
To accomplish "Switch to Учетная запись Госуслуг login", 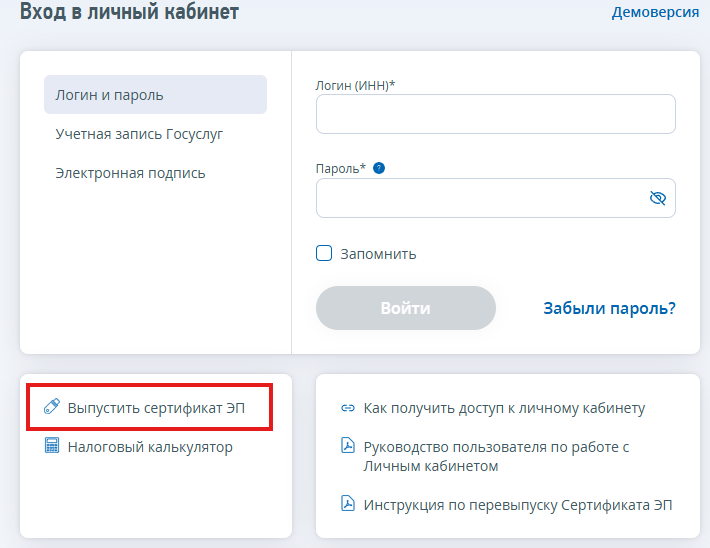I will coord(139,134).
